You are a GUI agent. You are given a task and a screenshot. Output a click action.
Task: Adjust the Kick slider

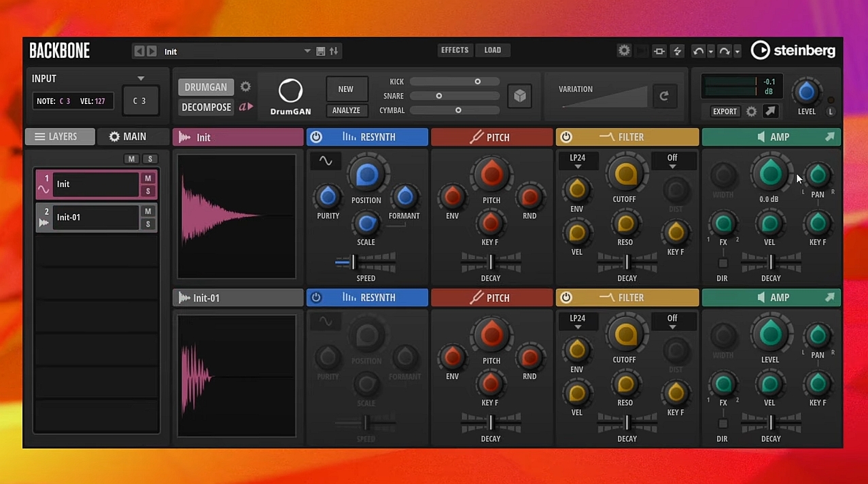pyautogui.click(x=455, y=82)
